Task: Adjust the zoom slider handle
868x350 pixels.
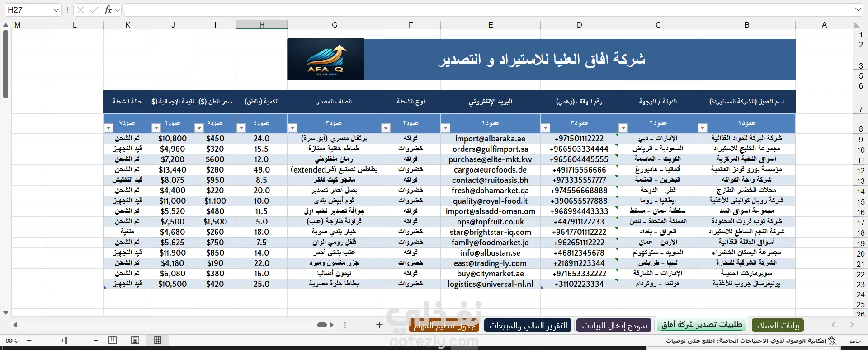Action: point(66,341)
